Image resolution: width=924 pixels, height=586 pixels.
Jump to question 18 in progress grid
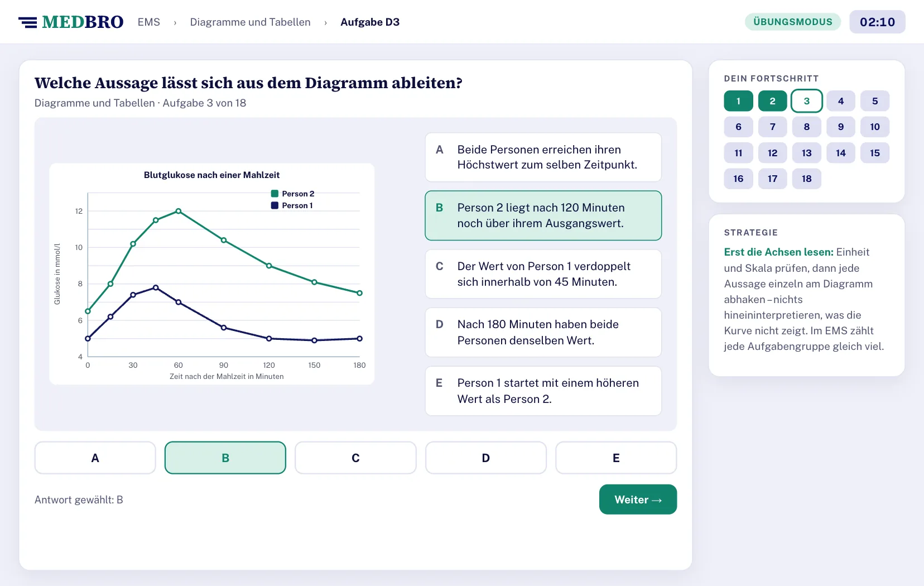806,179
